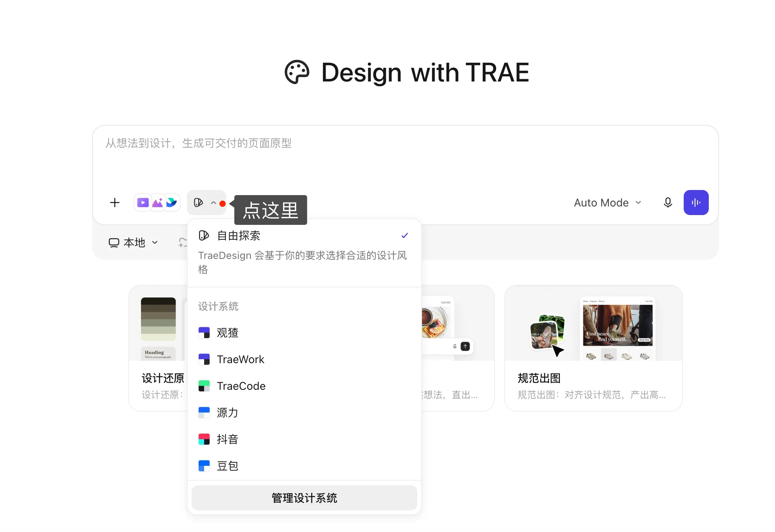Viewport: 775px width, 532px height.
Task: Click the 源力 blue swatch icon
Action: tap(204, 413)
